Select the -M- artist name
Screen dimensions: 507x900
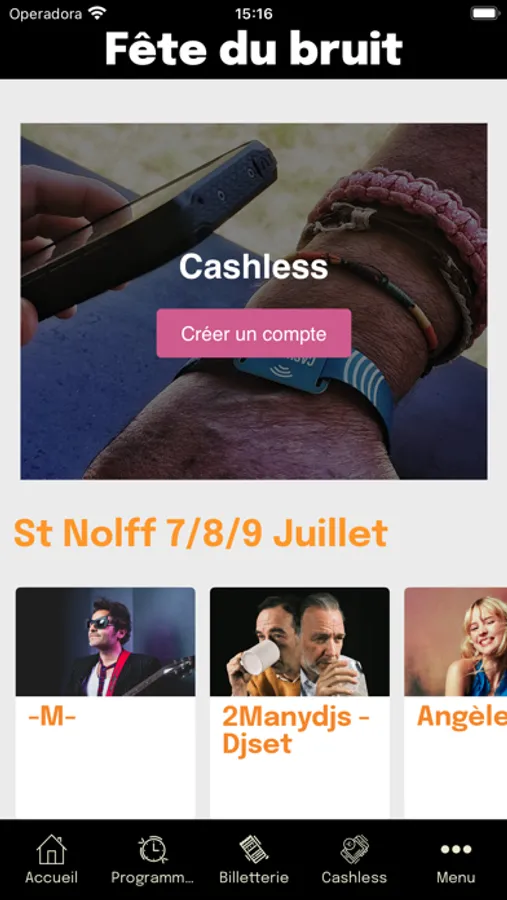coord(52,717)
